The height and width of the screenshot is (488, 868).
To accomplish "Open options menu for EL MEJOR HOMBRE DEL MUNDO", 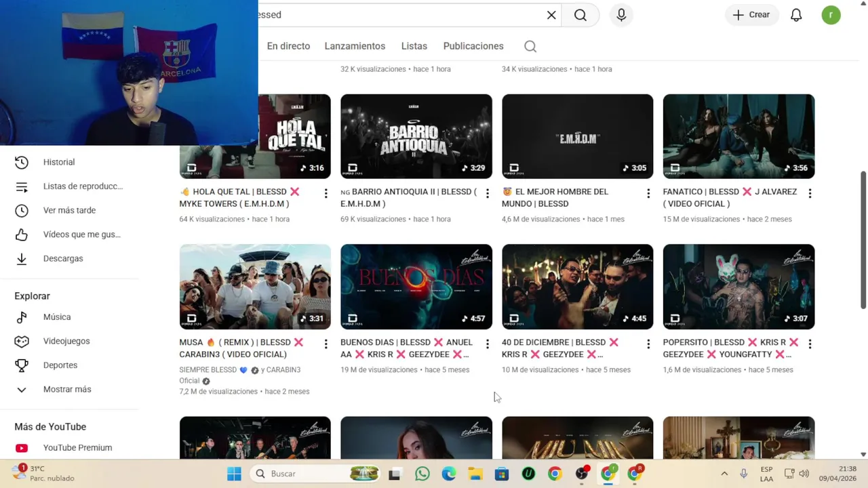I will click(x=648, y=194).
